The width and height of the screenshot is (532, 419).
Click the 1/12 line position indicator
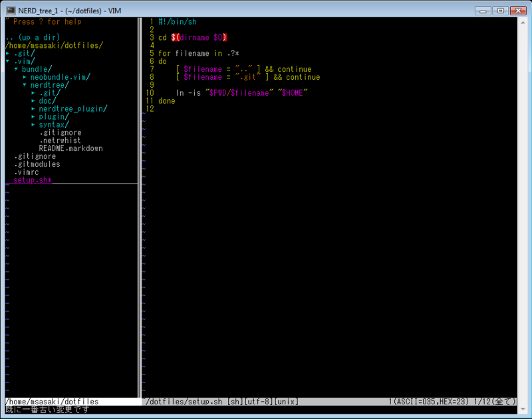click(481, 402)
